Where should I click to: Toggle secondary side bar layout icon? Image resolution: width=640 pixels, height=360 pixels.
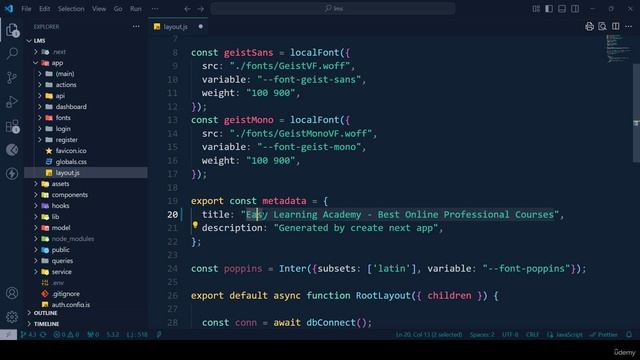(x=575, y=9)
